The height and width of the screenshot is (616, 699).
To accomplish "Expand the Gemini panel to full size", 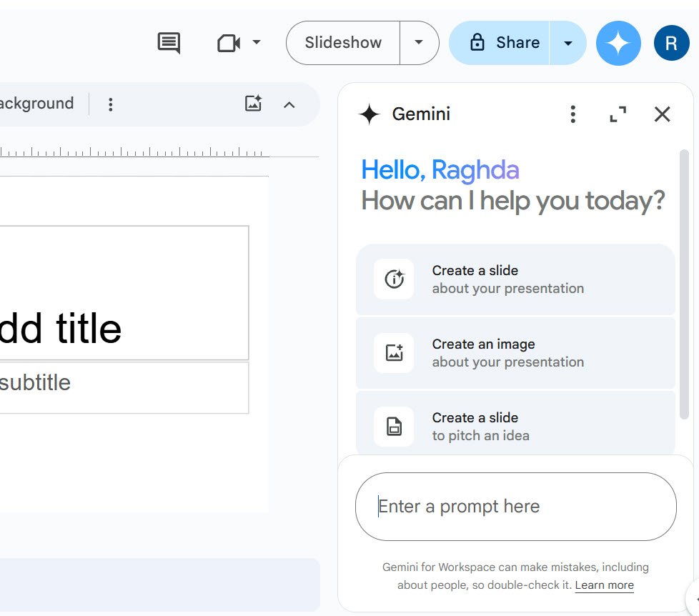I will pyautogui.click(x=618, y=114).
